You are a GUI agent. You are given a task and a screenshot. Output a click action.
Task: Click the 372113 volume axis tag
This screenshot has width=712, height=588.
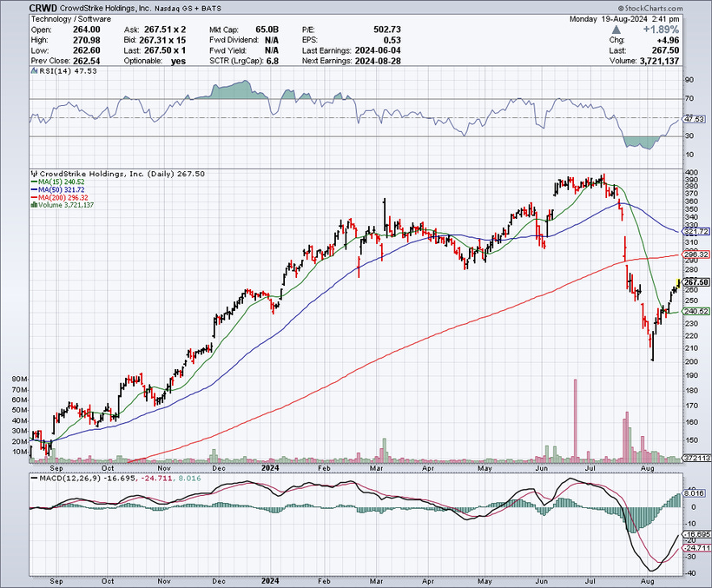pyautogui.click(x=696, y=458)
